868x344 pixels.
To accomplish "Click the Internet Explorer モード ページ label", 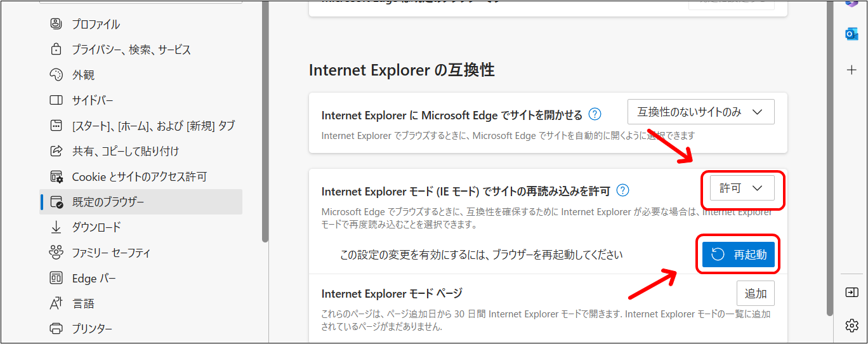I will [x=392, y=293].
